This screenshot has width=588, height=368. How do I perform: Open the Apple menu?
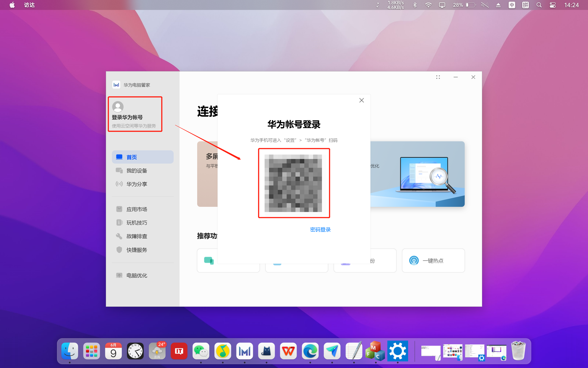tap(12, 5)
